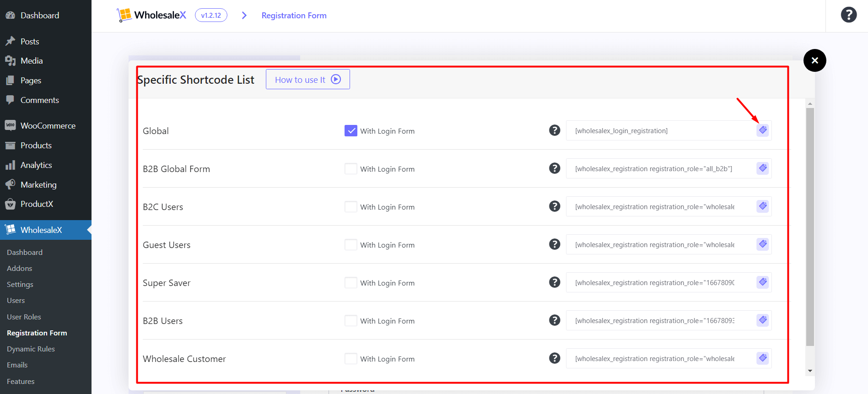The width and height of the screenshot is (868, 394).
Task: Click the breadcrumb chevron arrow icon
Action: coord(244,16)
